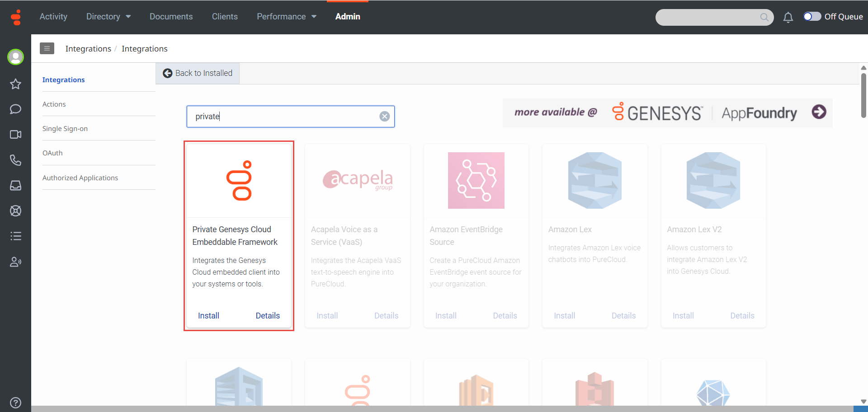Open the video camera sidebar icon
Image resolution: width=868 pixels, height=412 pixels.
pos(16,135)
